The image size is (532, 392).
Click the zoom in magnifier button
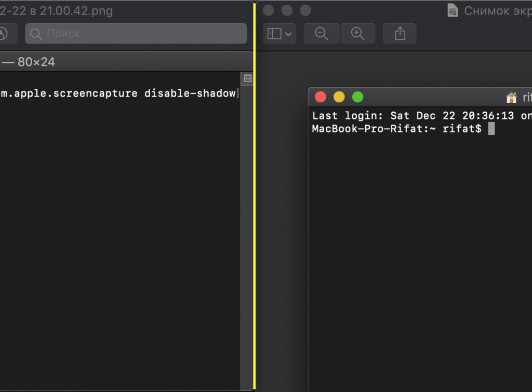coord(357,34)
